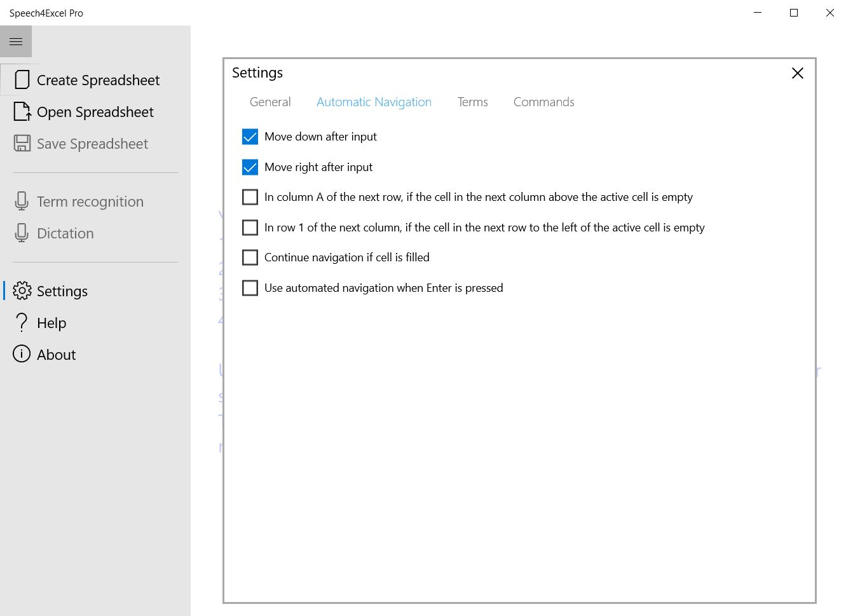Close the Settings dialog with X
The height and width of the screenshot is (616, 846).
coord(797,73)
